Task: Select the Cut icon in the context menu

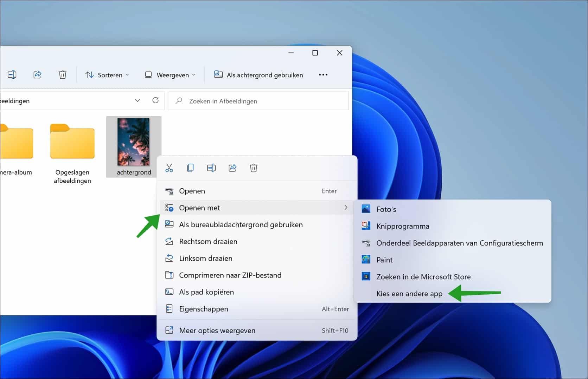Action: [169, 168]
